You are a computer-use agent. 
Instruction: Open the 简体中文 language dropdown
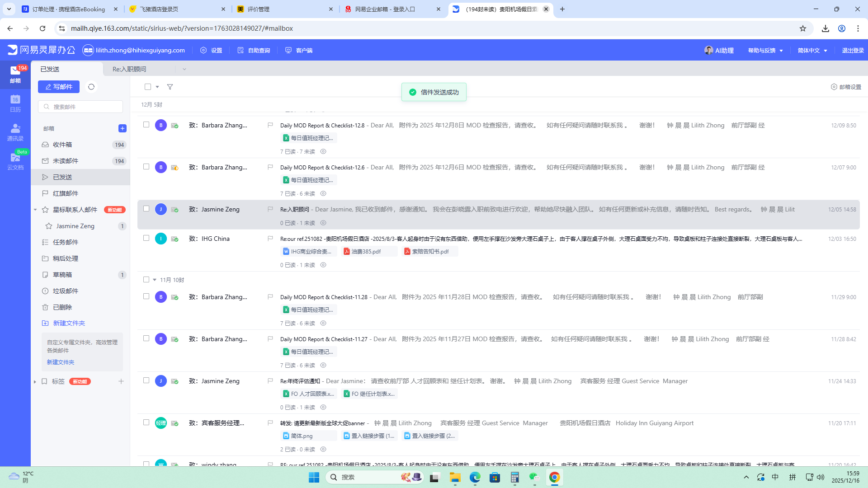click(x=812, y=50)
